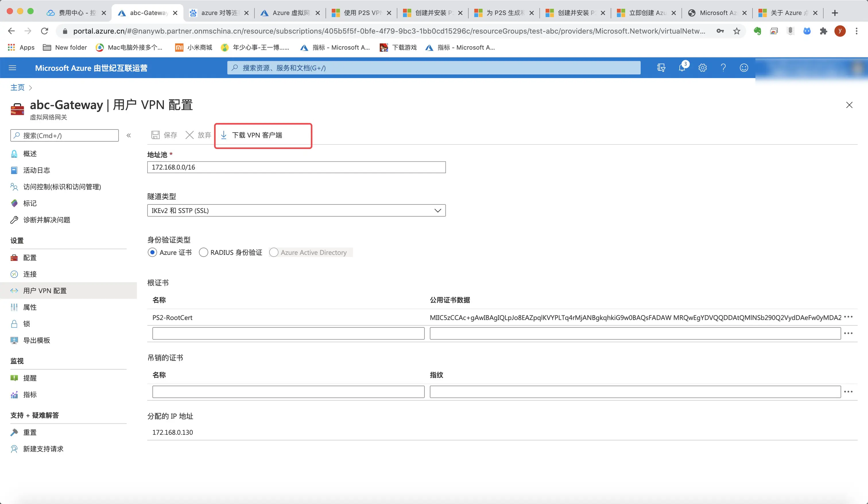
Task: Click the help question mark icon
Action: point(723,68)
